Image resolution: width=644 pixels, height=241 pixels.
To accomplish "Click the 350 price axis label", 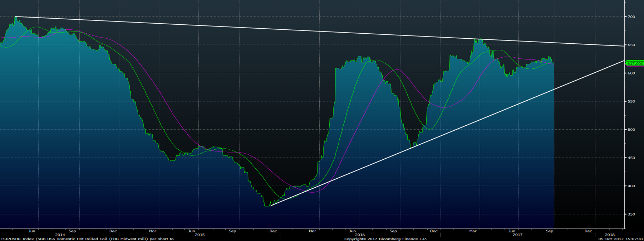I will (631, 215).
